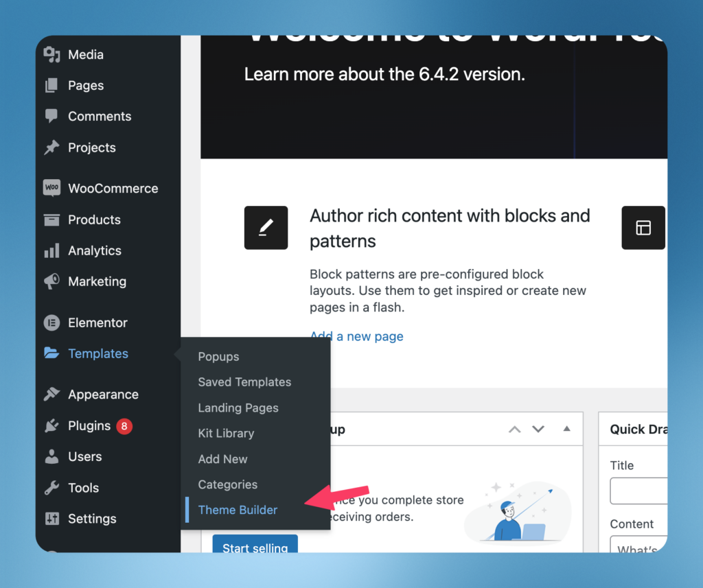Click the Analytics bar chart icon

coord(52,250)
